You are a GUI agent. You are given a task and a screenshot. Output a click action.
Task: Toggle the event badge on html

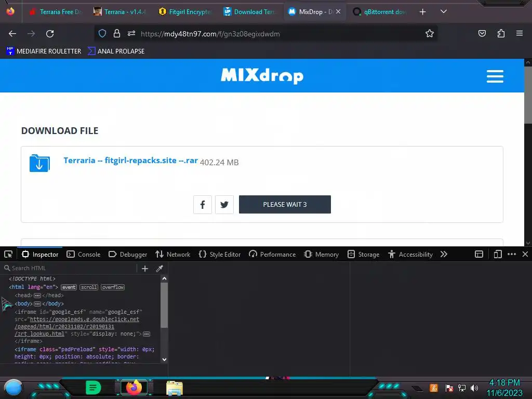(x=69, y=287)
